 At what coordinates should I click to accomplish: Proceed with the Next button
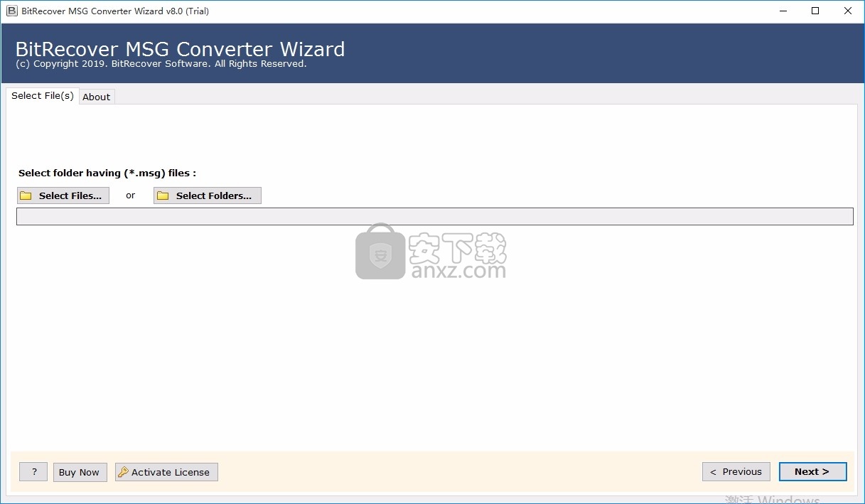click(812, 471)
